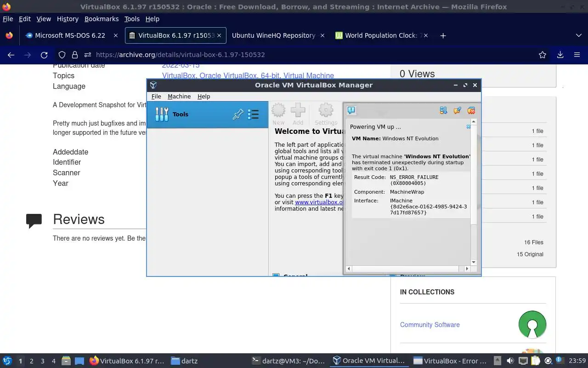Switch to workspace 4 in taskbar
The height and width of the screenshot is (368, 588).
(53, 361)
